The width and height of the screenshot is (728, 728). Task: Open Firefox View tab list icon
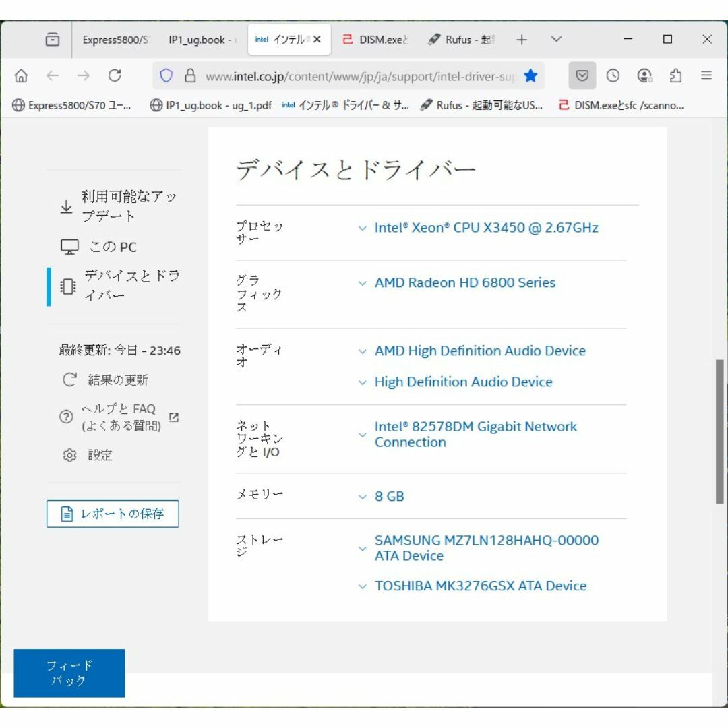click(53, 40)
